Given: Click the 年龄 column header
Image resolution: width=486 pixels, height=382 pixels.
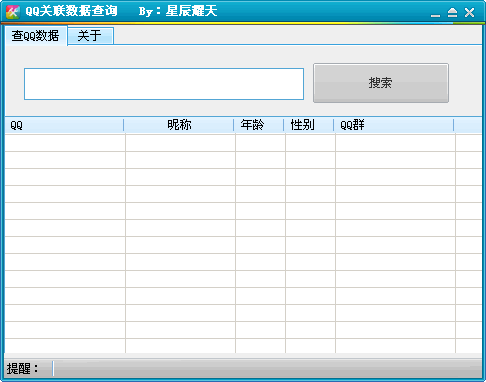Looking at the screenshot, I should pos(259,125).
